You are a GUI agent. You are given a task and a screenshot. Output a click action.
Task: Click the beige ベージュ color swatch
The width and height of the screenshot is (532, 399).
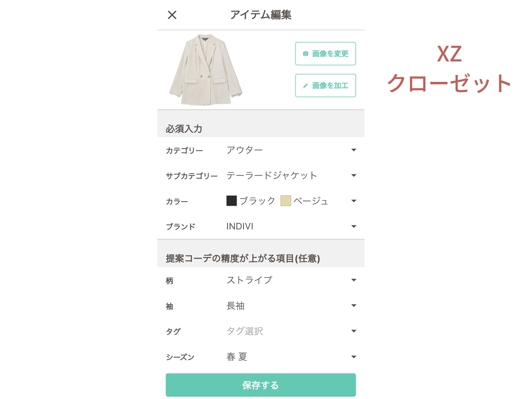tap(286, 201)
